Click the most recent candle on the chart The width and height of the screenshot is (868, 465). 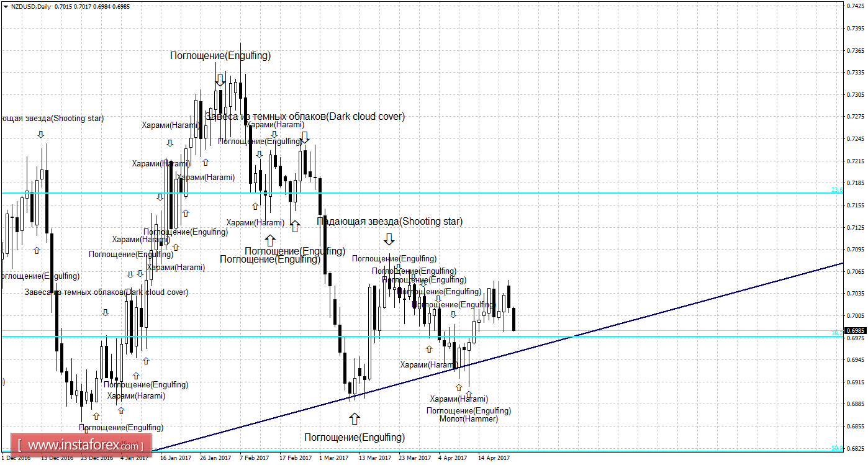pos(514,318)
